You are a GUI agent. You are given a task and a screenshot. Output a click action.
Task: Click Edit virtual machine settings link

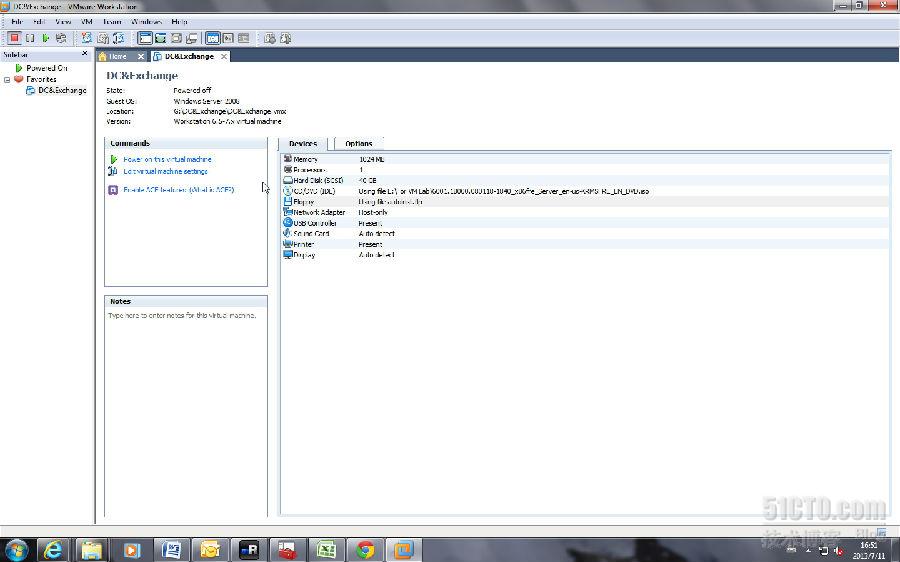(165, 171)
